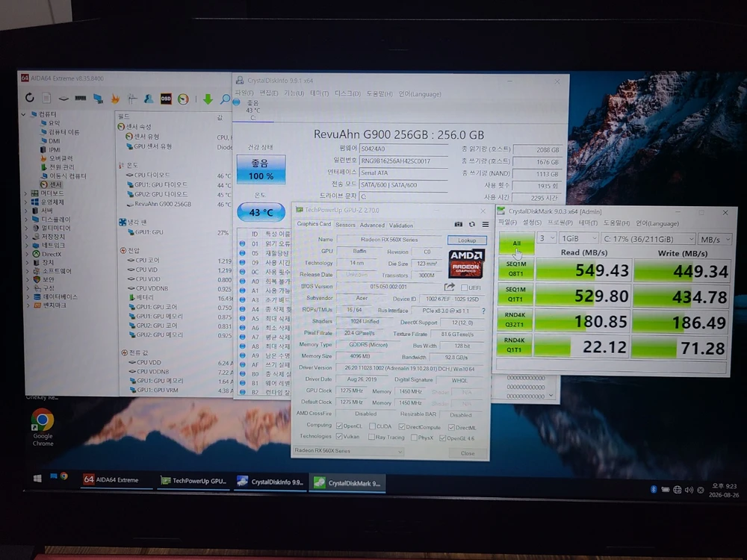Image resolution: width=747 pixels, height=560 pixels.
Task: Click AIDA64 magnifier search icon
Action: 225,99
